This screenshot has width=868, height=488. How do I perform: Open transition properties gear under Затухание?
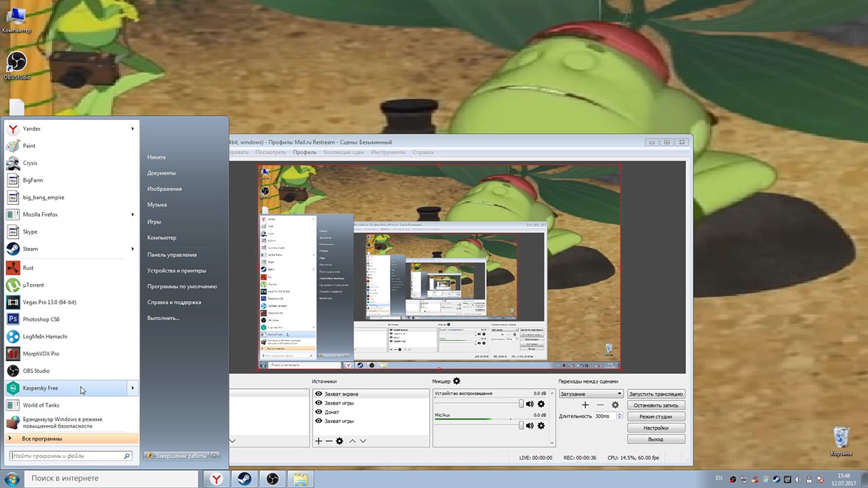[x=615, y=405]
